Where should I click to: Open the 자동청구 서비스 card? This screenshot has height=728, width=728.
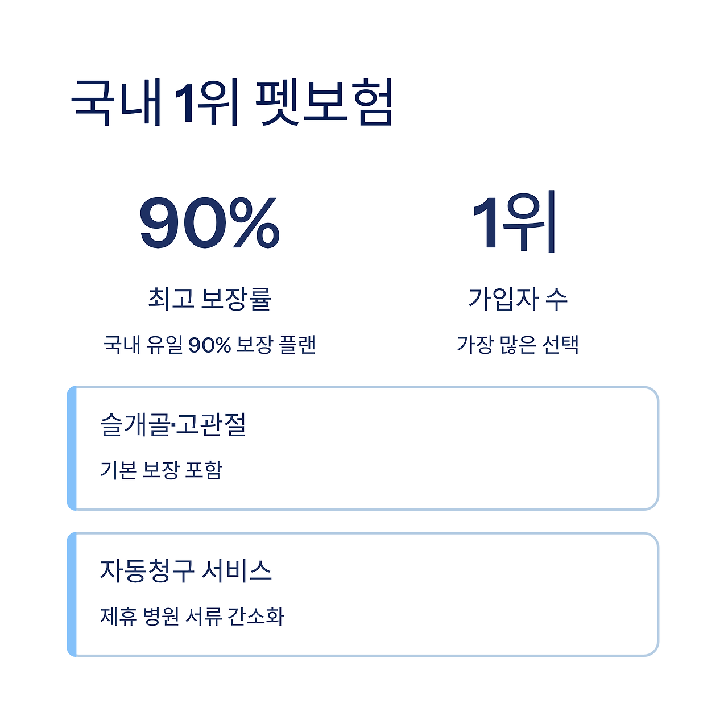click(363, 594)
